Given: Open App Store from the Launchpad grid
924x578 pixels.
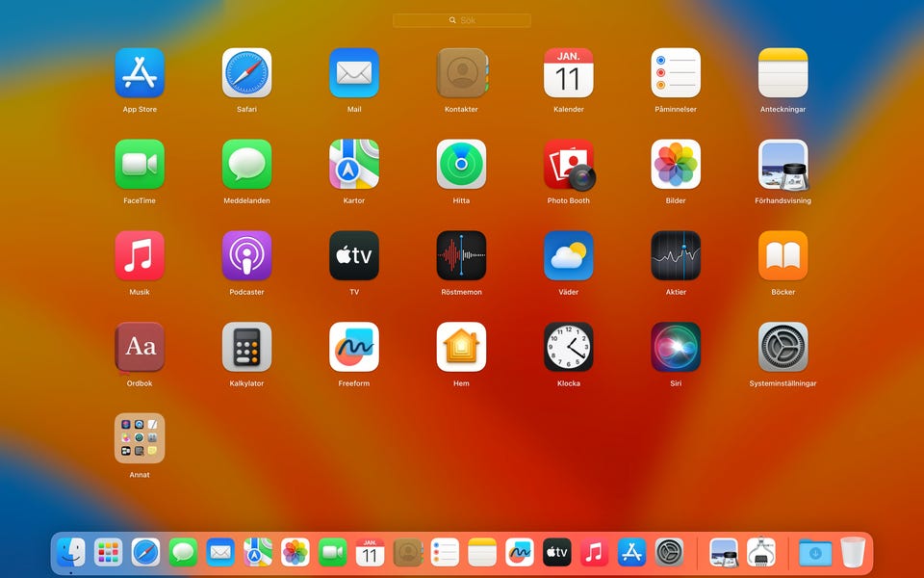Looking at the screenshot, I should pyautogui.click(x=140, y=72).
